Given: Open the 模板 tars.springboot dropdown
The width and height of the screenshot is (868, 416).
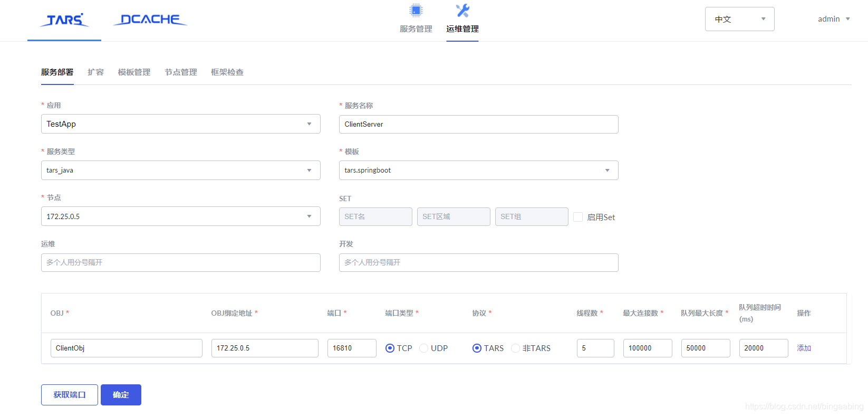Looking at the screenshot, I should [x=479, y=170].
